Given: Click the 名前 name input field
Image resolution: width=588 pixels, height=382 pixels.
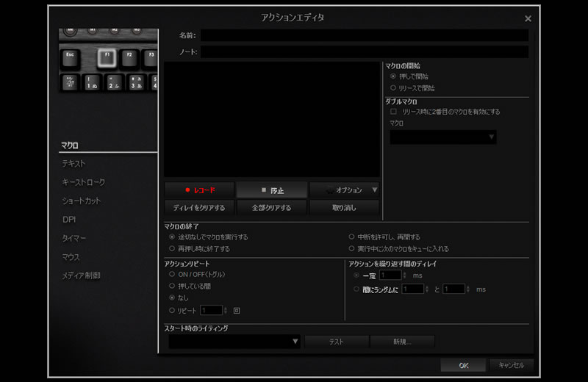Looking at the screenshot, I should [365, 35].
